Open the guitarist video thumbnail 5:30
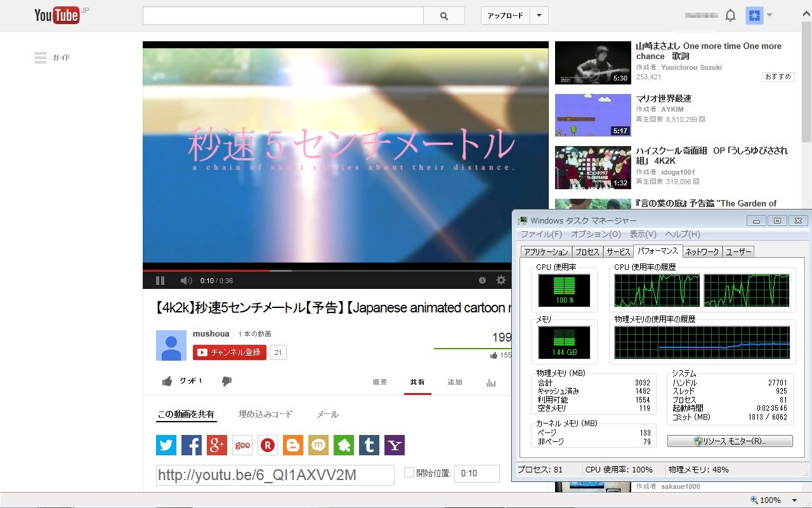The width and height of the screenshot is (812, 508). [593, 63]
